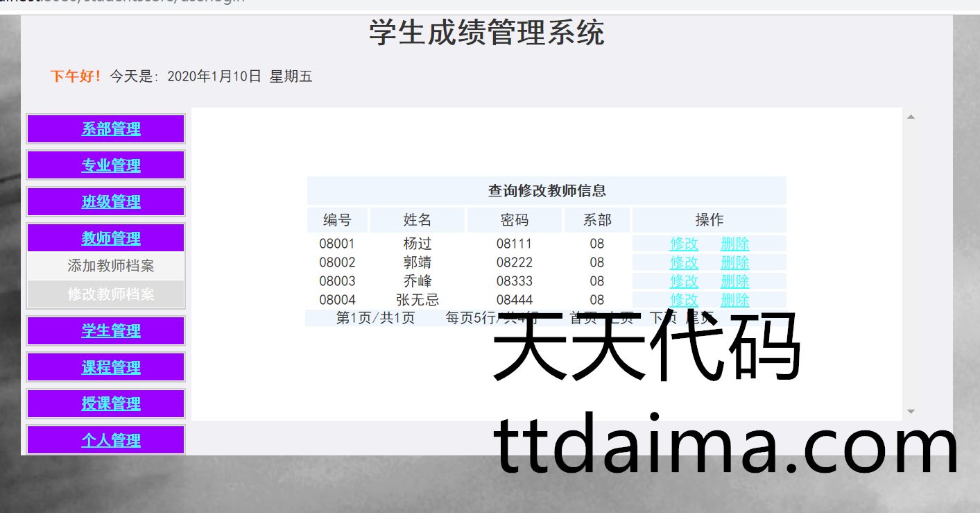Click 删除 for teacher 杨过
980x513 pixels.
tap(734, 244)
